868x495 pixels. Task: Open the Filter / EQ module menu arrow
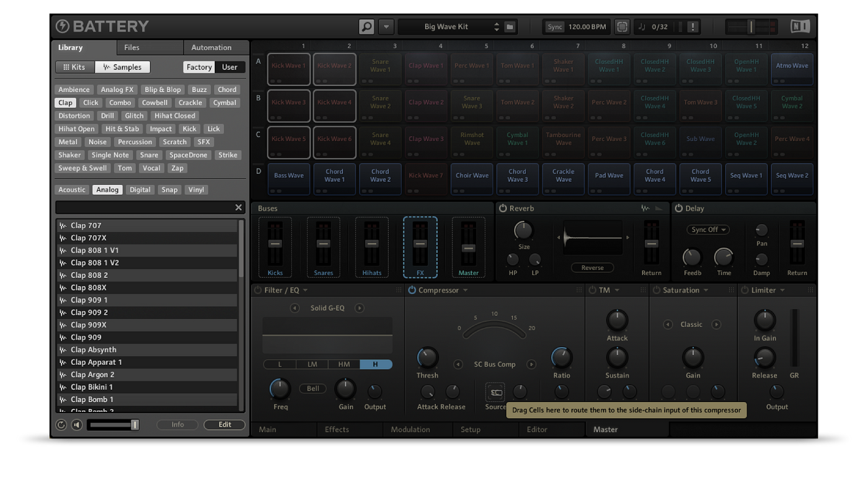pos(305,290)
